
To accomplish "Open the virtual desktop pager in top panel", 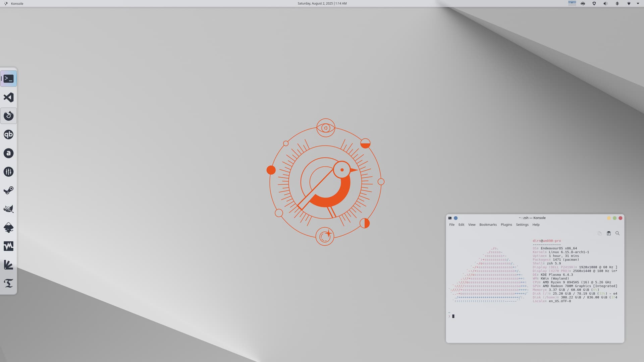I will click(572, 3).
